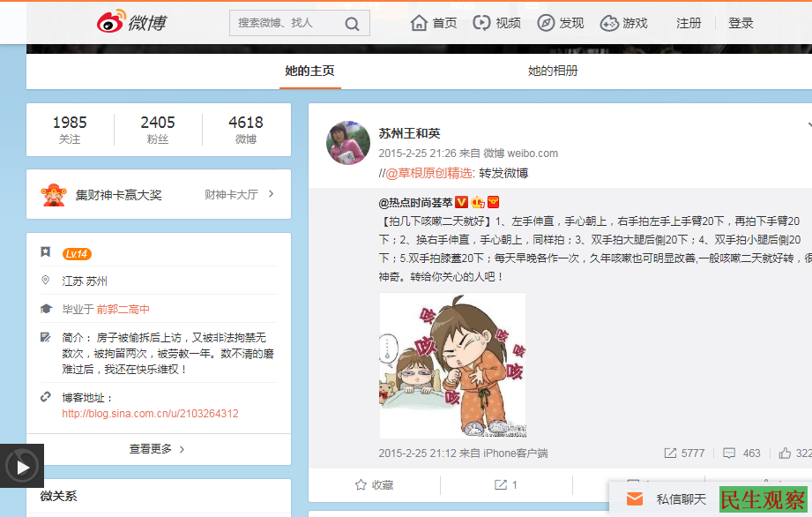Screen dimensions: 812x517
Task: Click the 收藏 star icon
Action: coord(361,484)
